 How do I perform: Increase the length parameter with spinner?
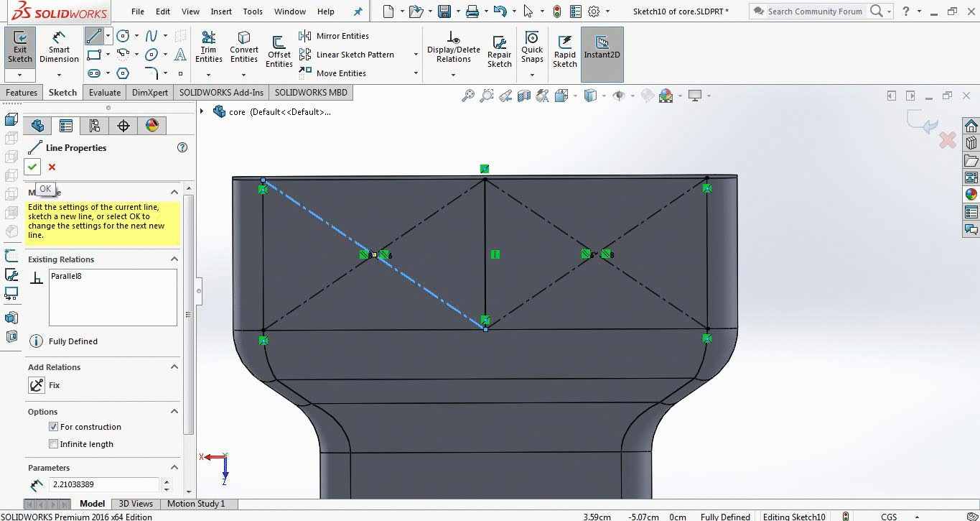click(x=167, y=481)
